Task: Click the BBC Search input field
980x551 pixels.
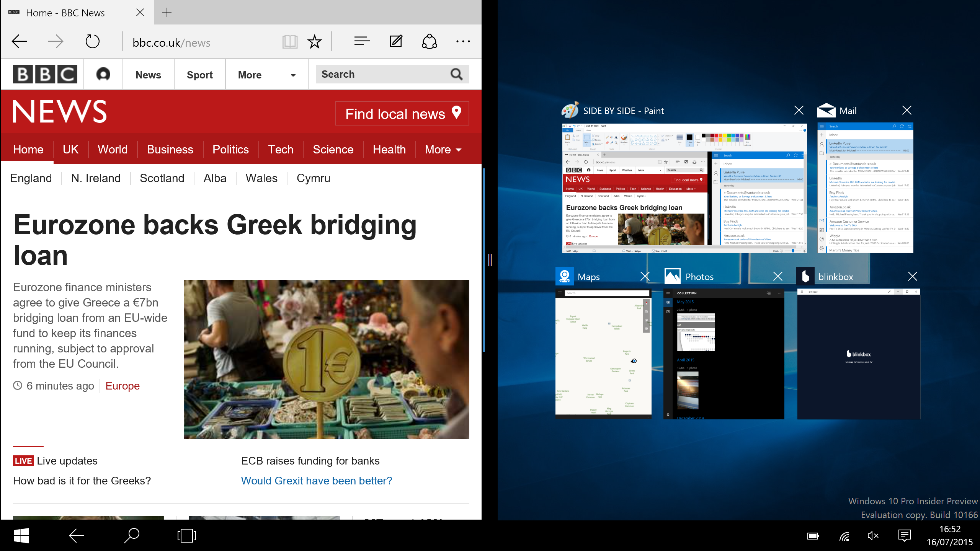Action: pyautogui.click(x=383, y=74)
